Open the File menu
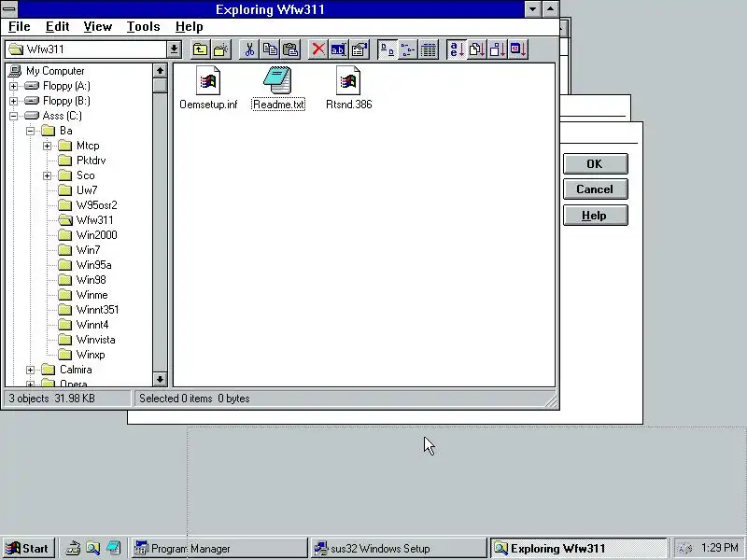The image size is (747, 560). coord(20,27)
